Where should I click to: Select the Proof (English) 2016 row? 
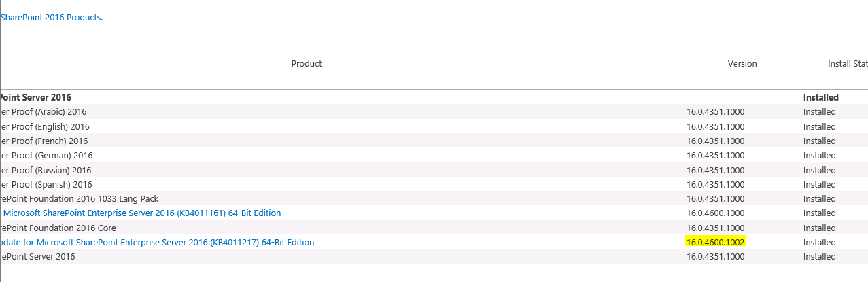(x=434, y=127)
